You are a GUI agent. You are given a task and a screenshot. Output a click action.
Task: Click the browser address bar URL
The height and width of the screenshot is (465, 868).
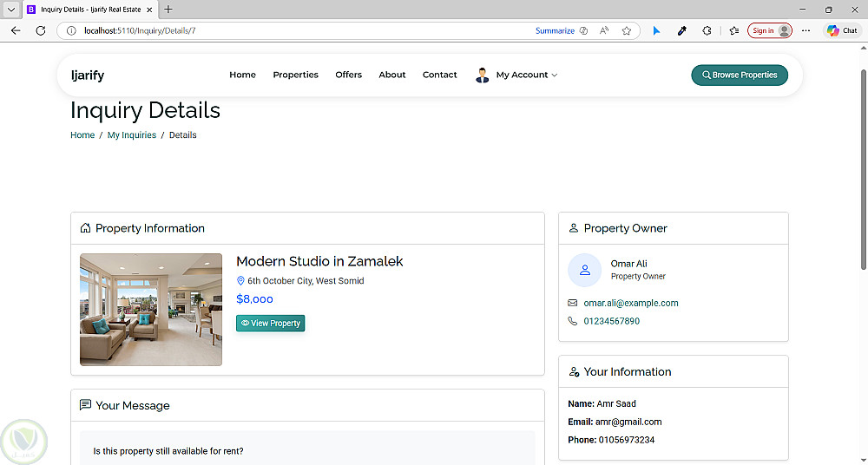coord(260,30)
